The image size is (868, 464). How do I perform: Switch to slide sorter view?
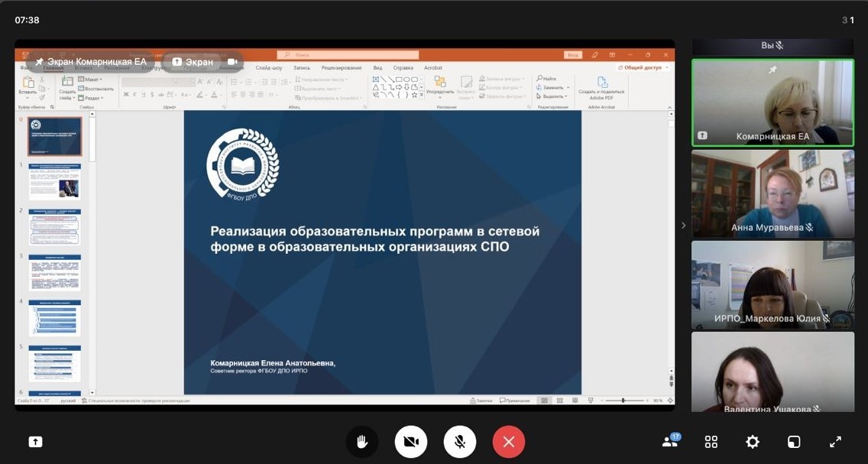559,401
